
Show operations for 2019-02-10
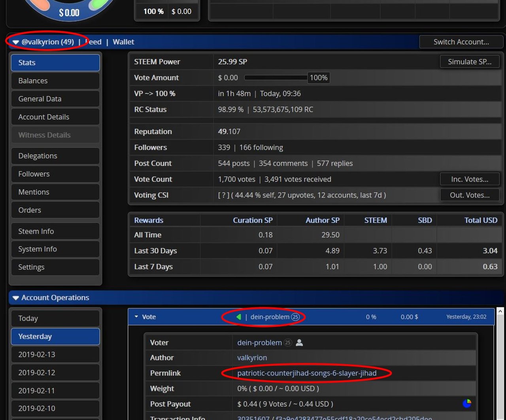[55, 409]
